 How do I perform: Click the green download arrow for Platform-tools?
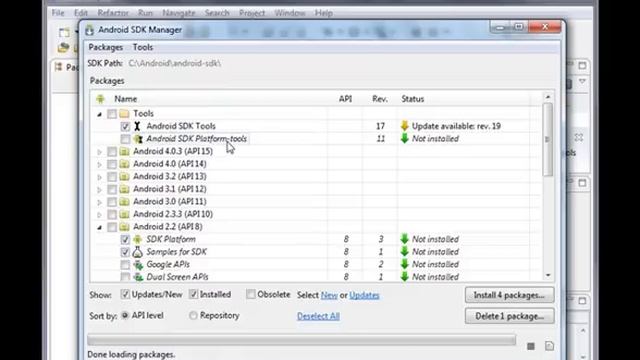(x=404, y=138)
